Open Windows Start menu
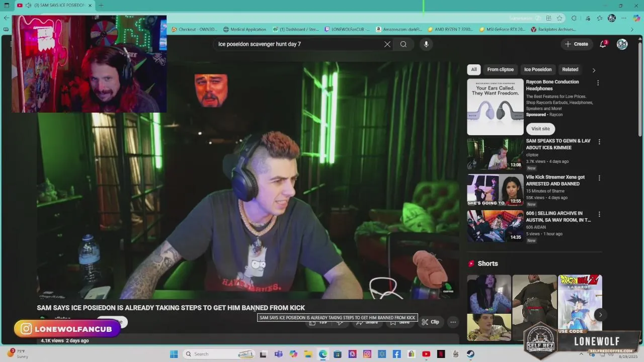This screenshot has height=362, width=644. [x=174, y=354]
